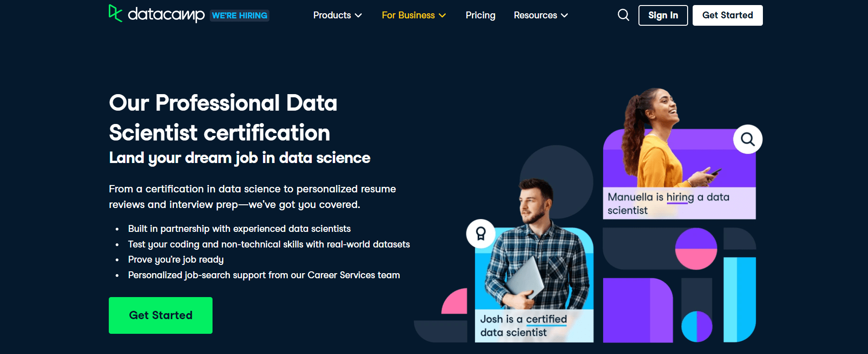
Task: Open the search magnifier in the navbar
Action: 623,15
